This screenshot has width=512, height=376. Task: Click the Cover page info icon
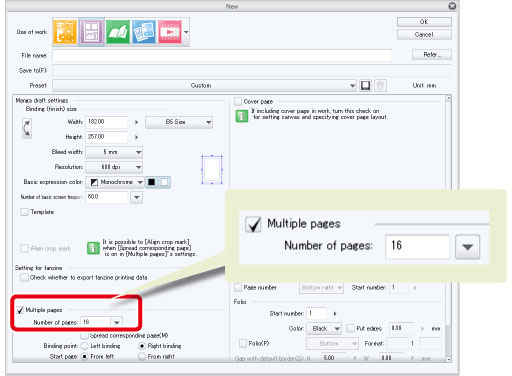tap(242, 116)
